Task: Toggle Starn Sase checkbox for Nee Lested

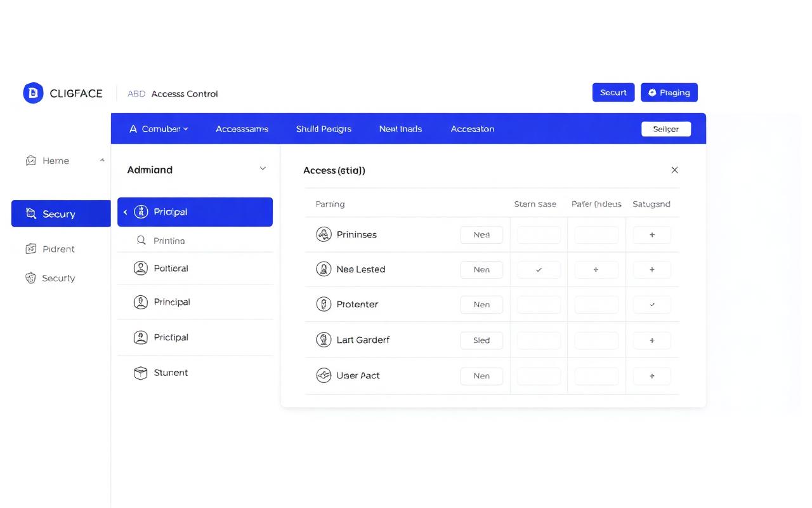Action: [x=539, y=270]
